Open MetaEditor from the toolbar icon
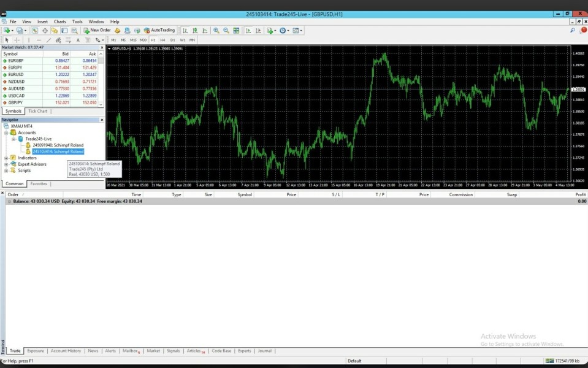The image size is (588, 368). (x=117, y=31)
